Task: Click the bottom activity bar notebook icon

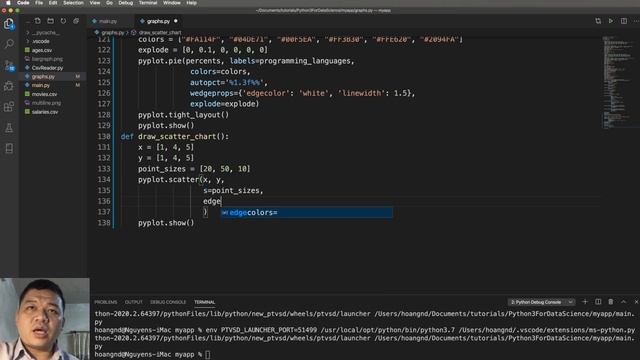Action: pyautogui.click(x=9, y=149)
